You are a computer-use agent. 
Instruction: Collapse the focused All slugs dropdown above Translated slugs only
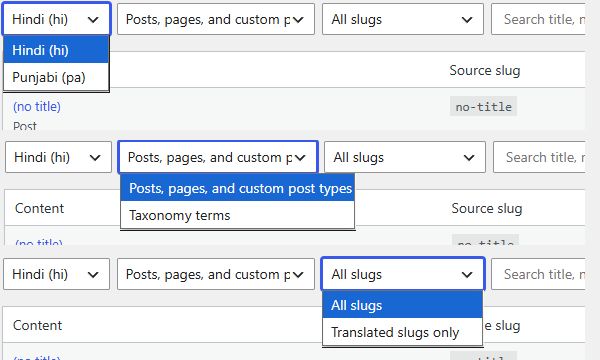pos(403,274)
